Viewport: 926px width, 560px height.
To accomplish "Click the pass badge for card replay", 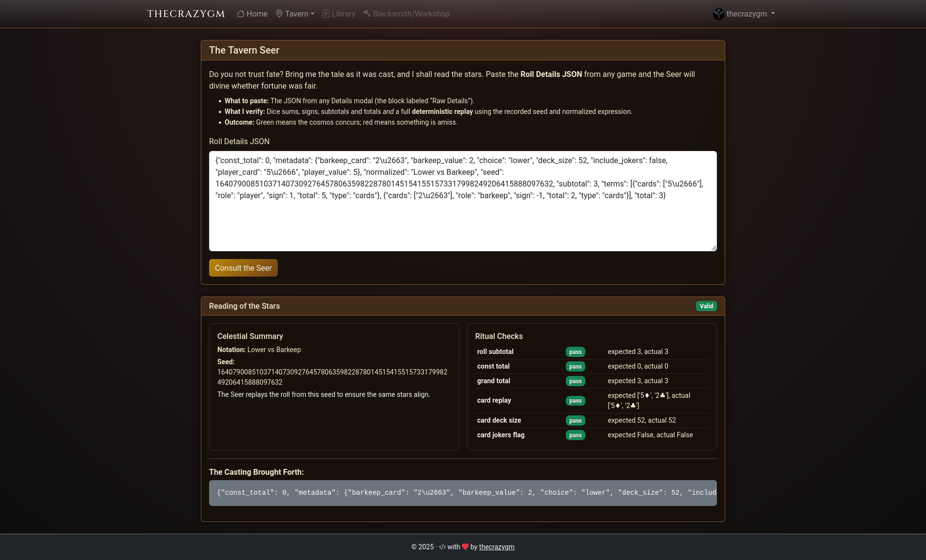I will (x=575, y=401).
